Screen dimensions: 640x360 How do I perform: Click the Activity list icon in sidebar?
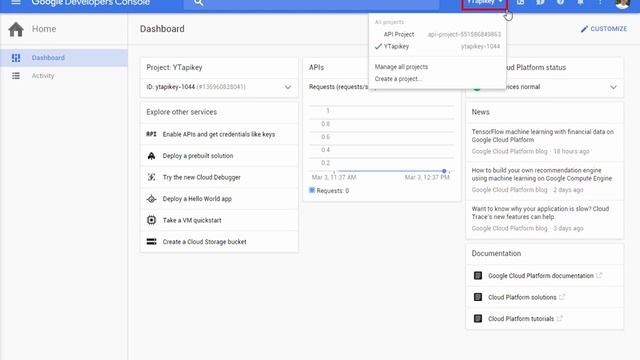click(16, 76)
